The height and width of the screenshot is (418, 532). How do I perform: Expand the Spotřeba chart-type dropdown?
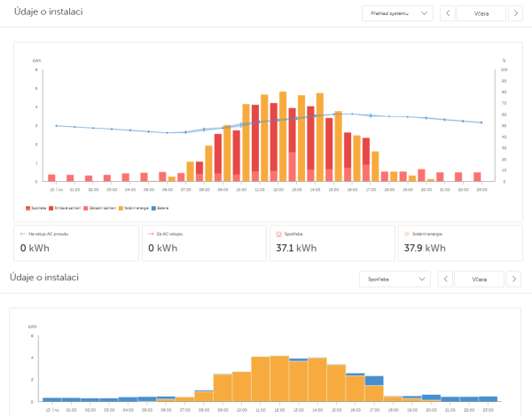[395, 280]
